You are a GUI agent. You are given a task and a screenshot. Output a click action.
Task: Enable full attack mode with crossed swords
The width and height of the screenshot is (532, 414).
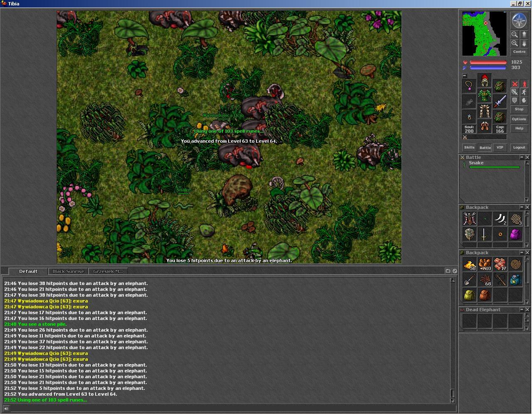(x=515, y=84)
